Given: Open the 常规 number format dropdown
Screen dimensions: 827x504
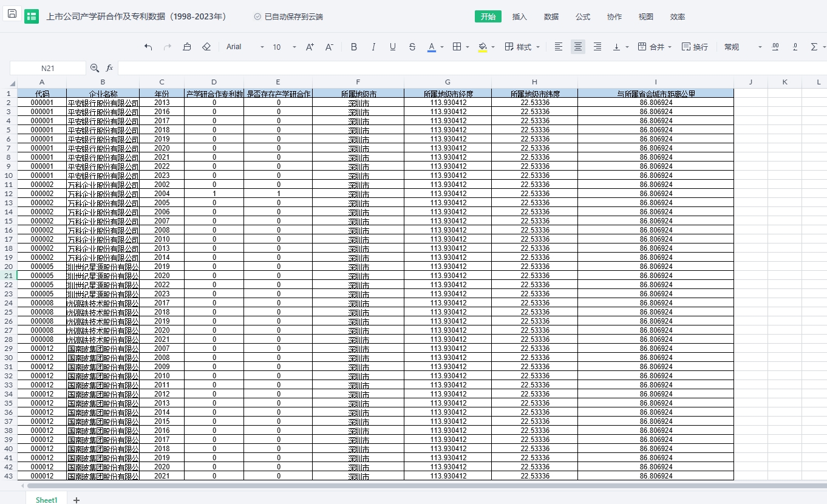Looking at the screenshot, I should [x=743, y=47].
